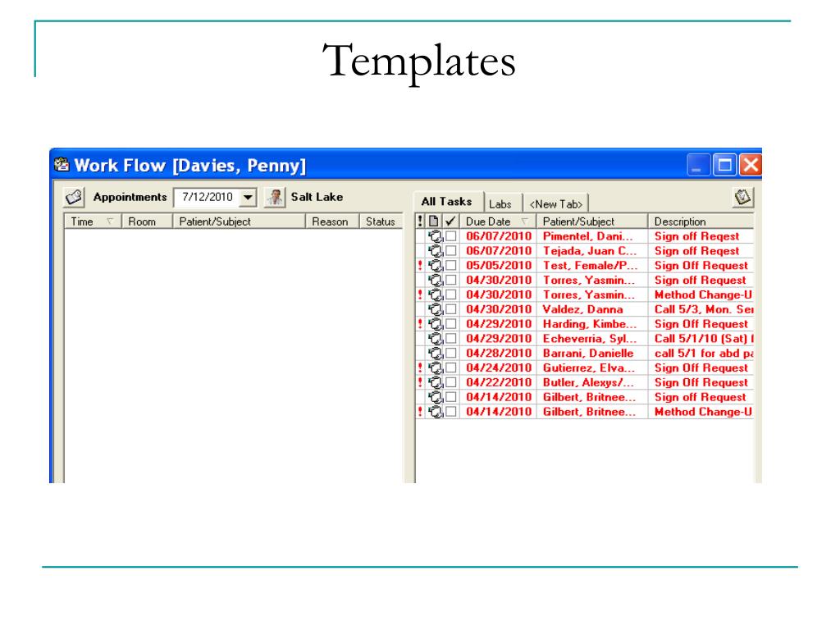This screenshot has width=840, height=630.
Task: Click the task icon for Harding, Kimbe row
Action: [x=436, y=323]
